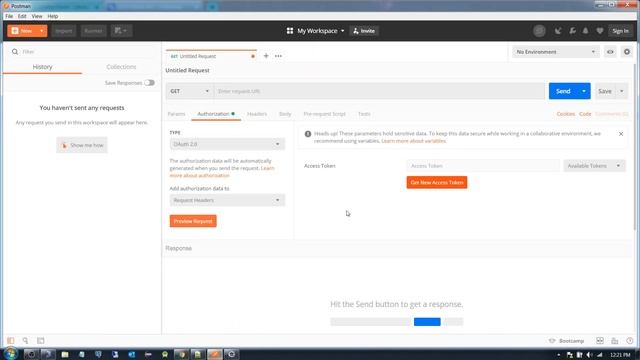Open the Request Headers dropdown
This screenshot has height=360, width=640.
point(227,200)
